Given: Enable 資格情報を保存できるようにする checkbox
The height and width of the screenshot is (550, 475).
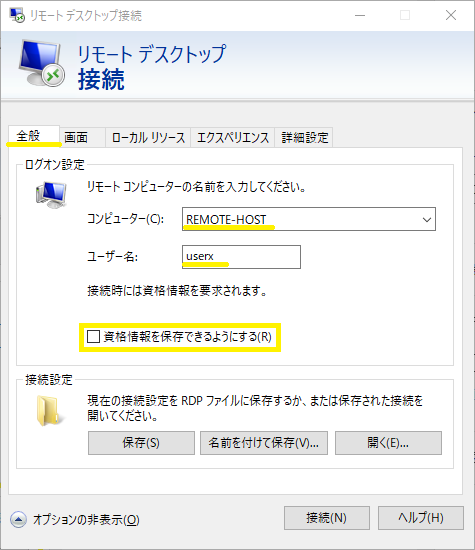Looking at the screenshot, I should click(x=93, y=337).
